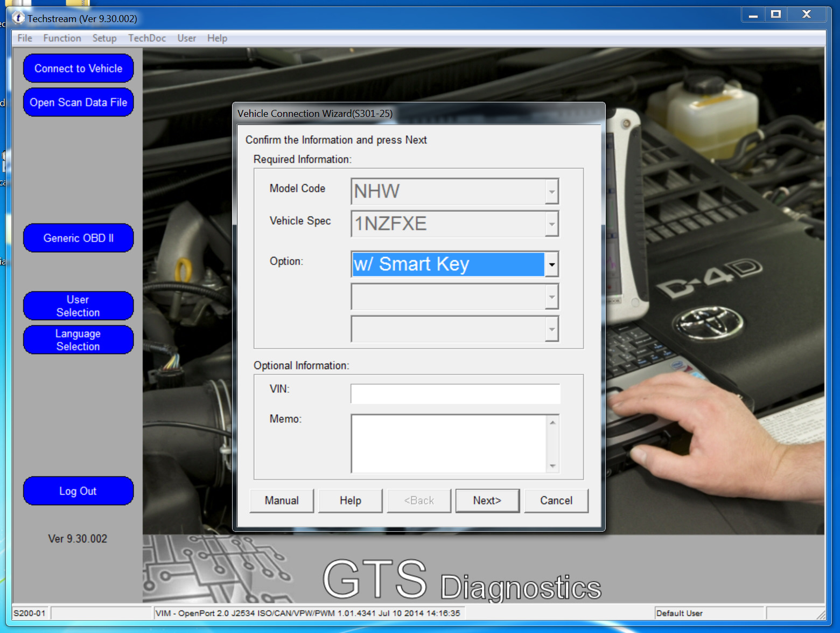Screen dimensions: 840x633
Task: Click the Techstream app icon in title bar
Action: [x=18, y=18]
